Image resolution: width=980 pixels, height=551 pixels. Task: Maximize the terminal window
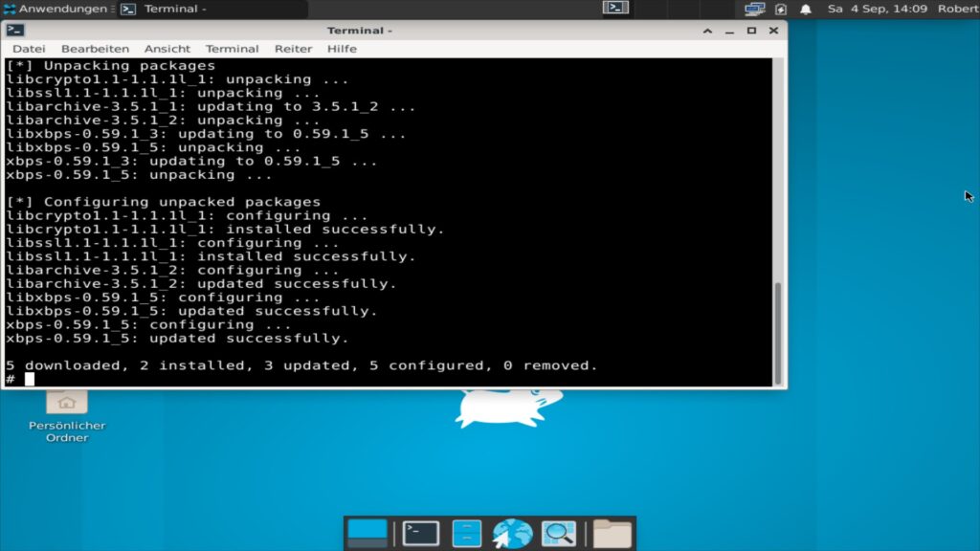point(752,31)
